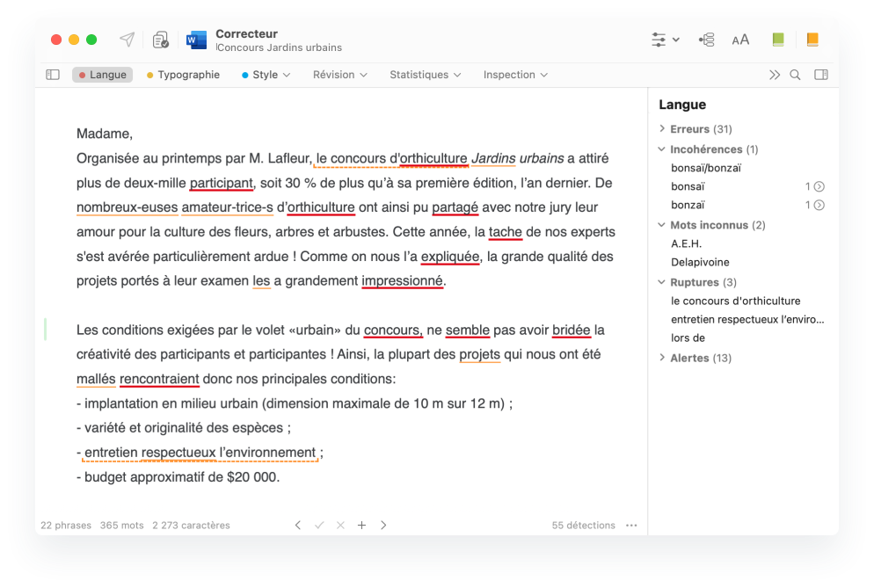Open the Statistiques menu
This screenshot has height=588, width=874.
[425, 75]
